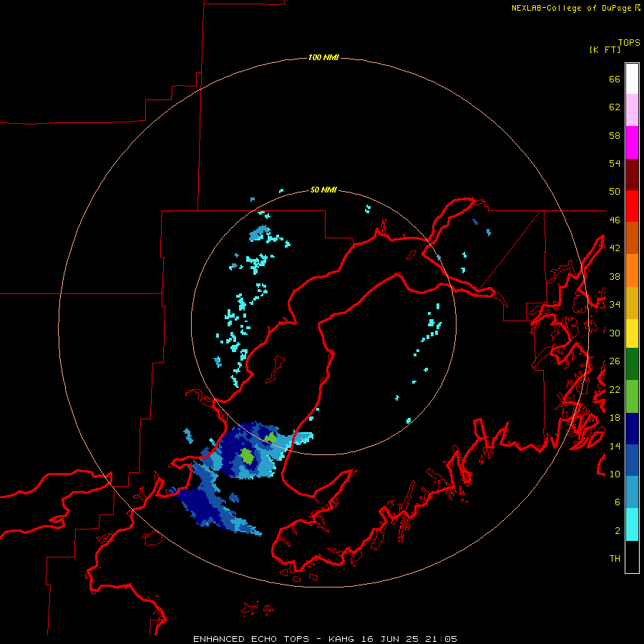Click the larger green echo top core

[248, 456]
